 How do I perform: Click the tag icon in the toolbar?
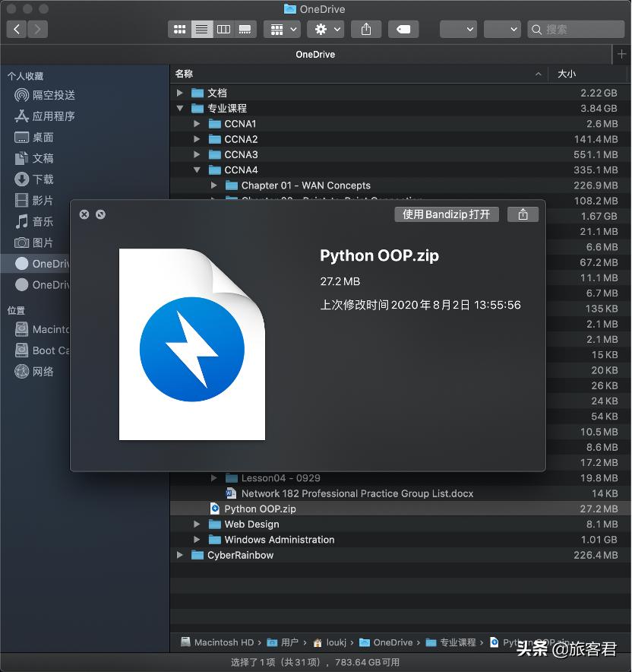403,29
